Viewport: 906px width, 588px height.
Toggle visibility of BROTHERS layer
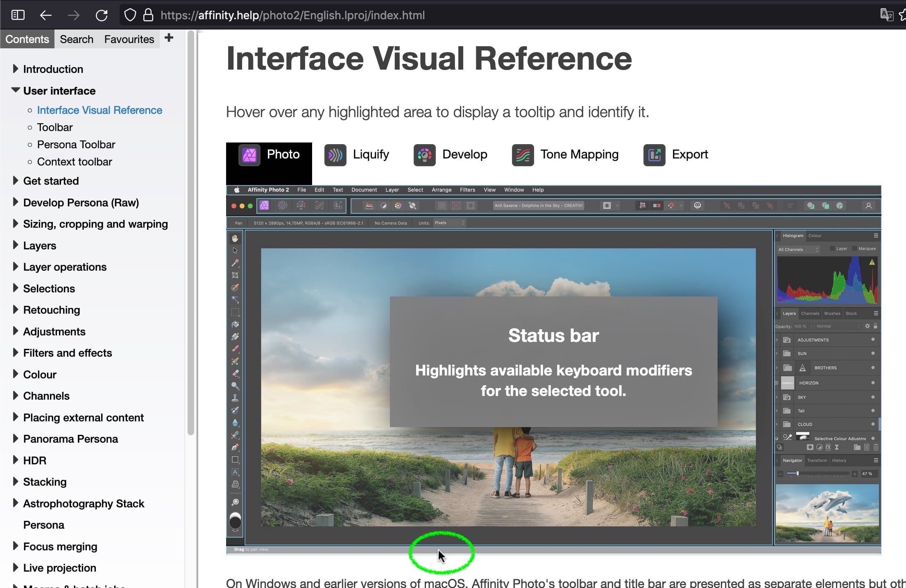click(x=873, y=367)
